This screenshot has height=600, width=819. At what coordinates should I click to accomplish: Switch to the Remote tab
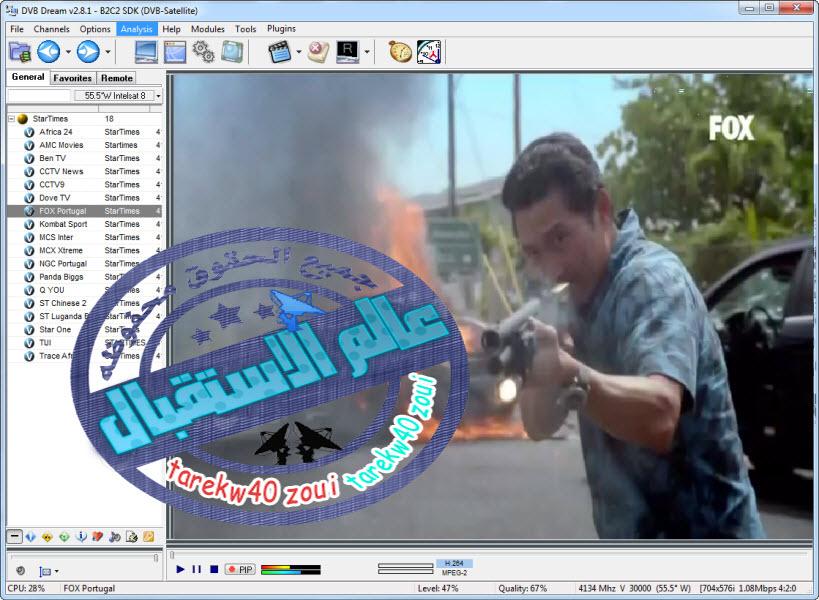pyautogui.click(x=116, y=78)
